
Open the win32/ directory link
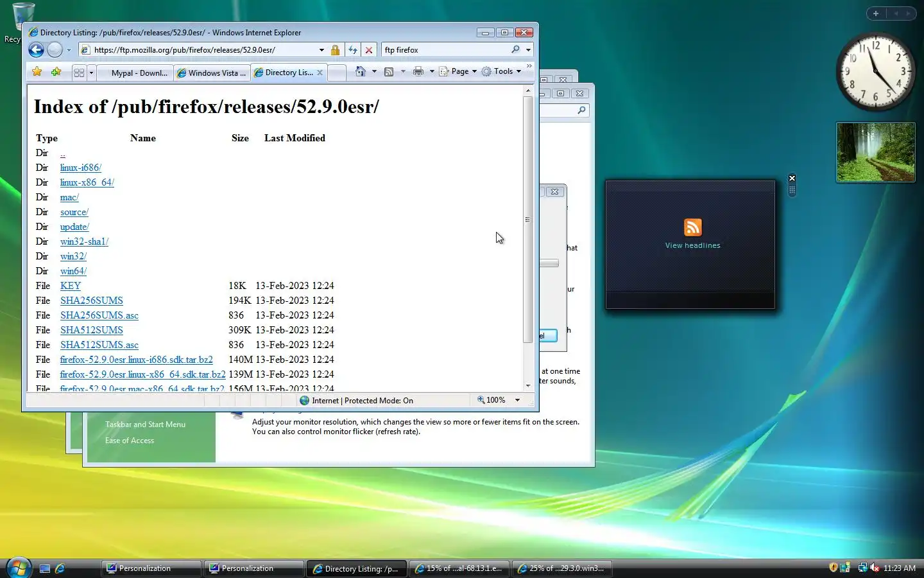point(73,256)
